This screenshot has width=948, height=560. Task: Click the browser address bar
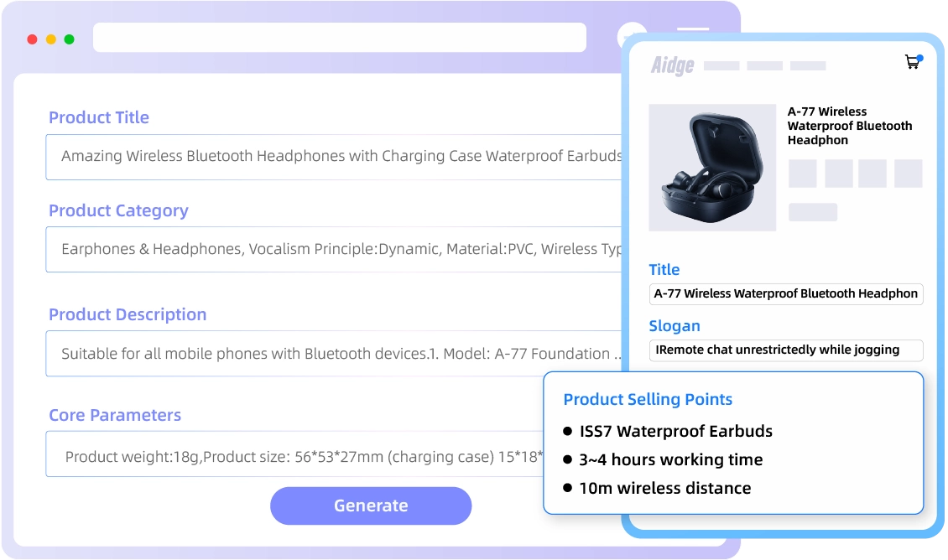coord(340,38)
